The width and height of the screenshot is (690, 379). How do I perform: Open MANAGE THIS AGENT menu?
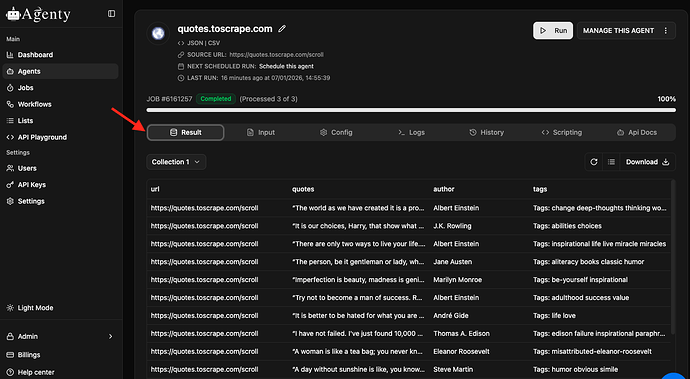626,31
